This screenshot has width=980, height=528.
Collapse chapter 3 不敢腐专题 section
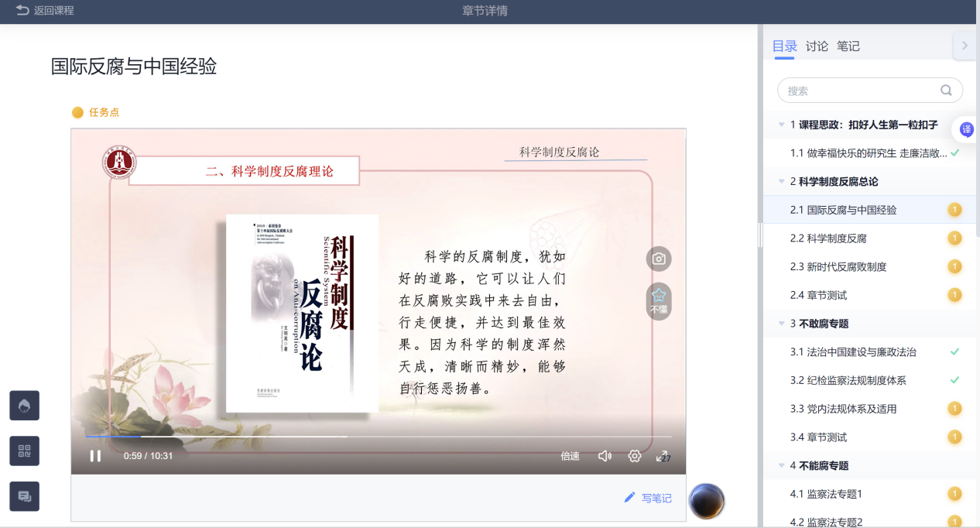(x=781, y=324)
